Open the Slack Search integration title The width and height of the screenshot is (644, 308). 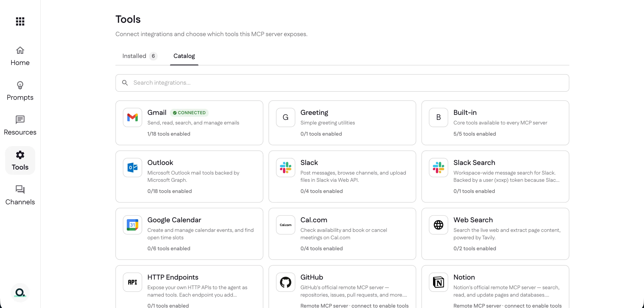tap(474, 163)
